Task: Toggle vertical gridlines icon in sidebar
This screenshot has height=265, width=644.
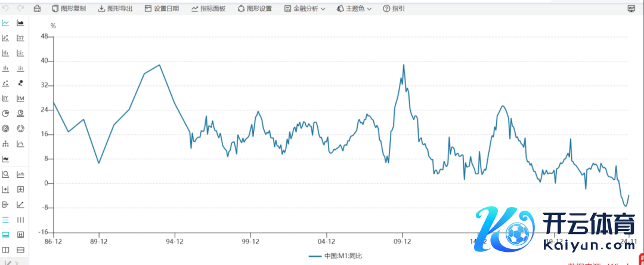Action: [x=21, y=220]
